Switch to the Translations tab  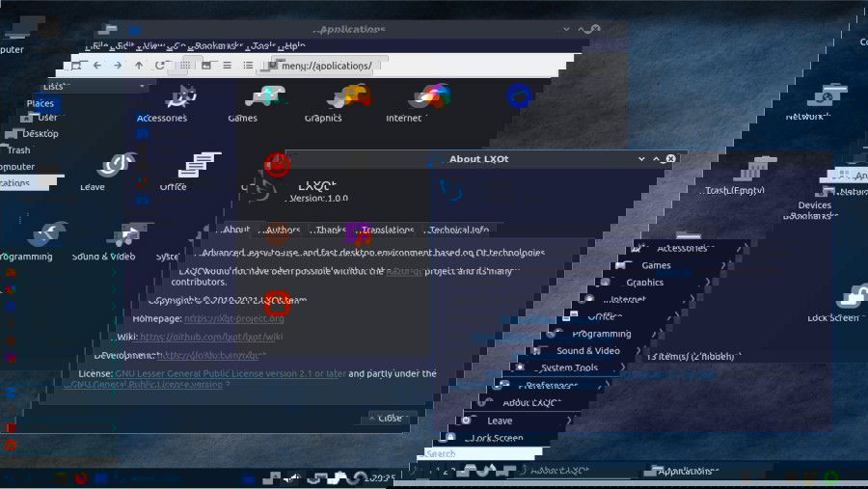[x=388, y=230]
